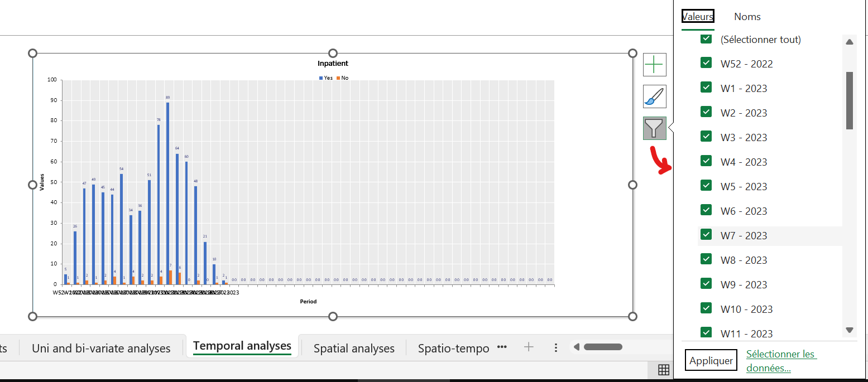
Task: Toggle the (Sélectionner tout) checkbox
Action: pos(706,38)
